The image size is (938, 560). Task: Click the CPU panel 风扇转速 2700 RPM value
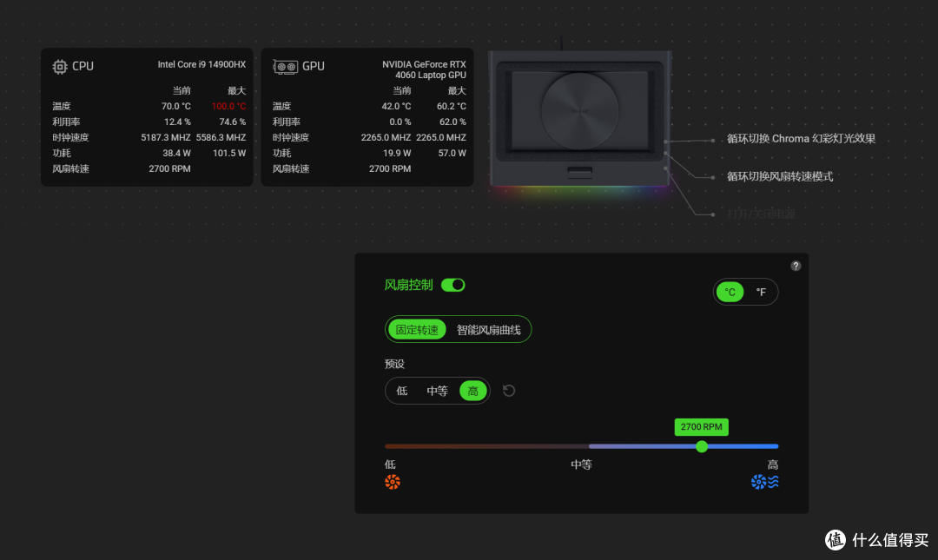[169, 168]
